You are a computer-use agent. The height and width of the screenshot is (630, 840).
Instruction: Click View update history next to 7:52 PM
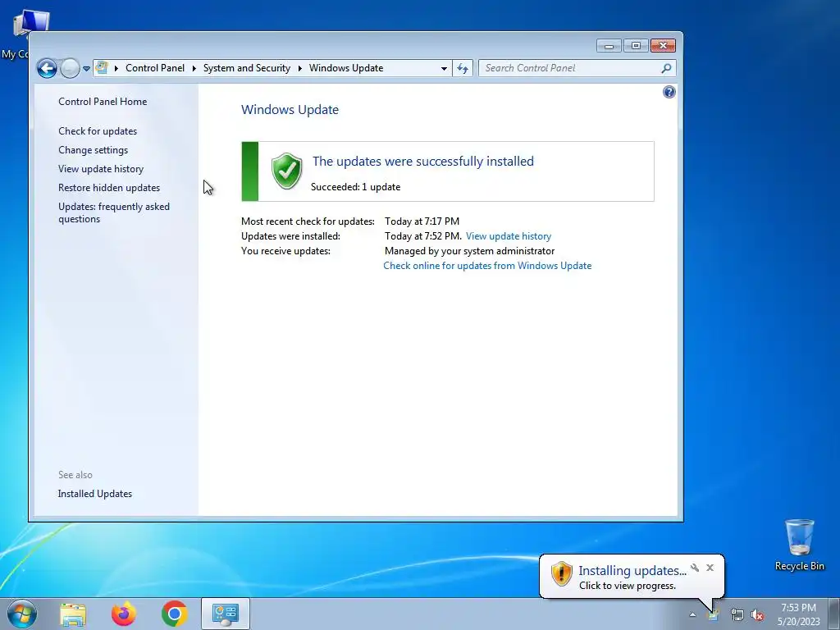tap(509, 236)
